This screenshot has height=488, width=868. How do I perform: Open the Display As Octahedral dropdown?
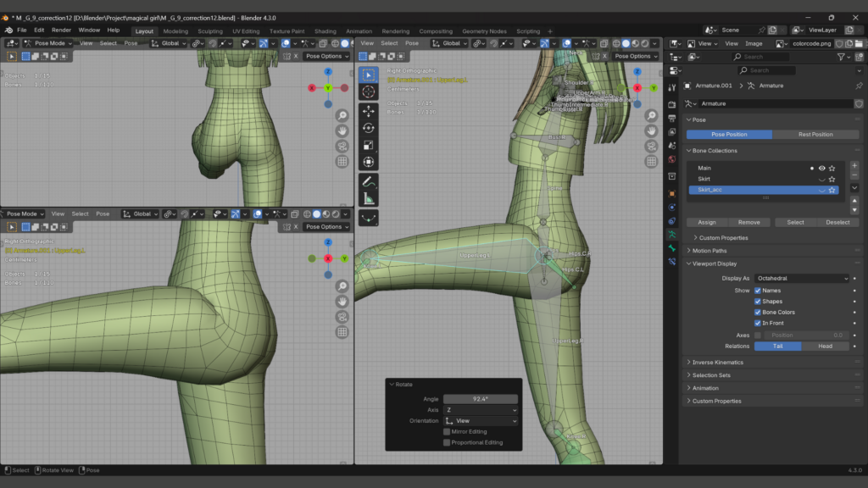click(802, 278)
